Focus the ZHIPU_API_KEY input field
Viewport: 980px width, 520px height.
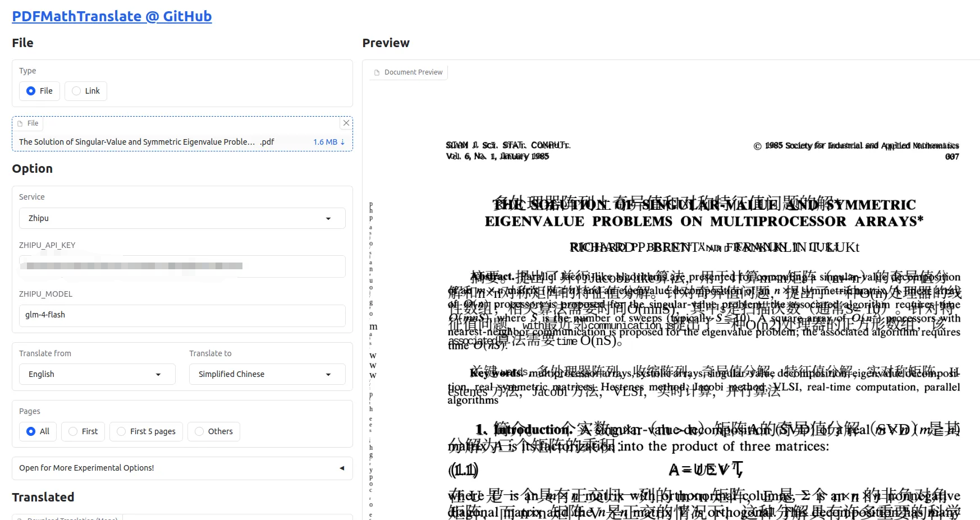coord(182,266)
